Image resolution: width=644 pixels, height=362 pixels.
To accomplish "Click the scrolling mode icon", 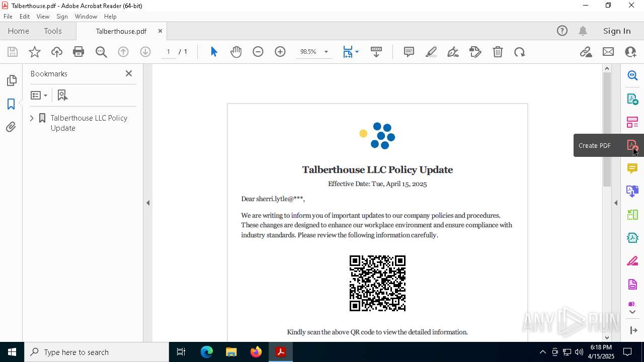I will 376,52.
